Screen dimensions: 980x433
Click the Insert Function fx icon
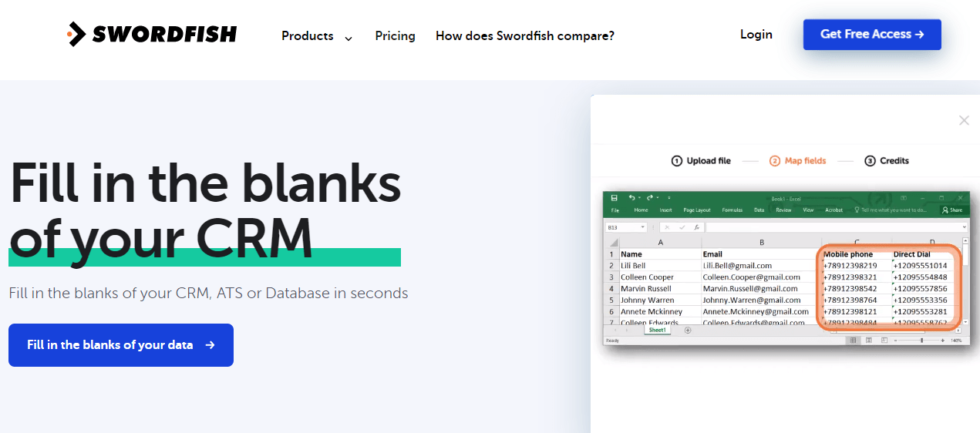tap(696, 227)
